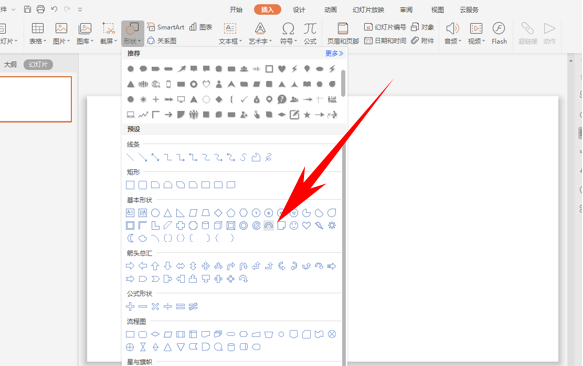Select the multiply sign equation shape

click(155, 306)
